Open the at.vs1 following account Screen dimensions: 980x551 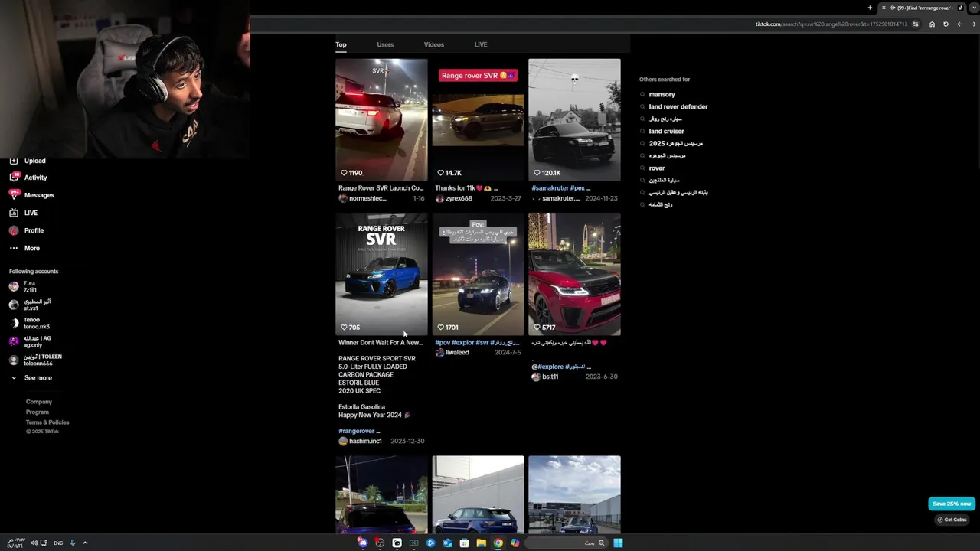(x=30, y=305)
